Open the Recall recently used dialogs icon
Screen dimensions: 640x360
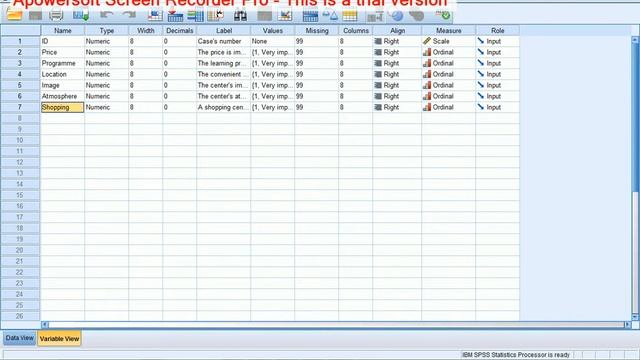[x=81, y=16]
